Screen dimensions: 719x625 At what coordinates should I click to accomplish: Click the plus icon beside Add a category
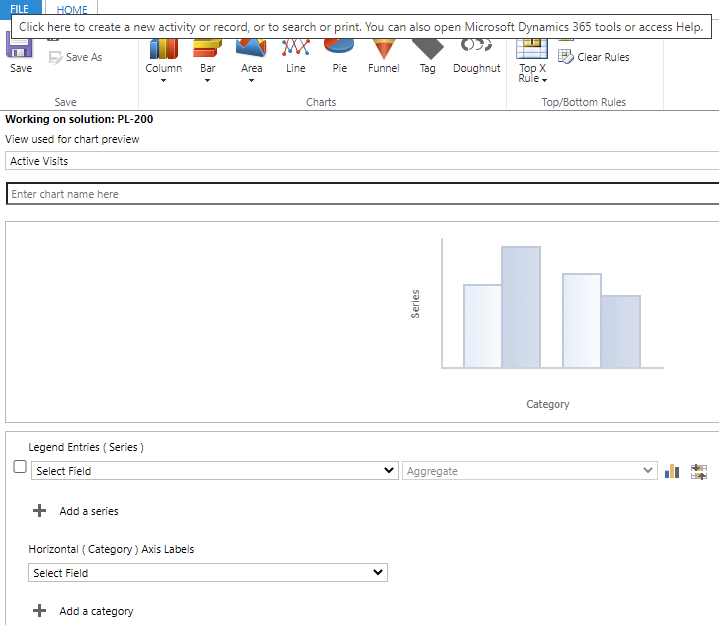pos(39,610)
